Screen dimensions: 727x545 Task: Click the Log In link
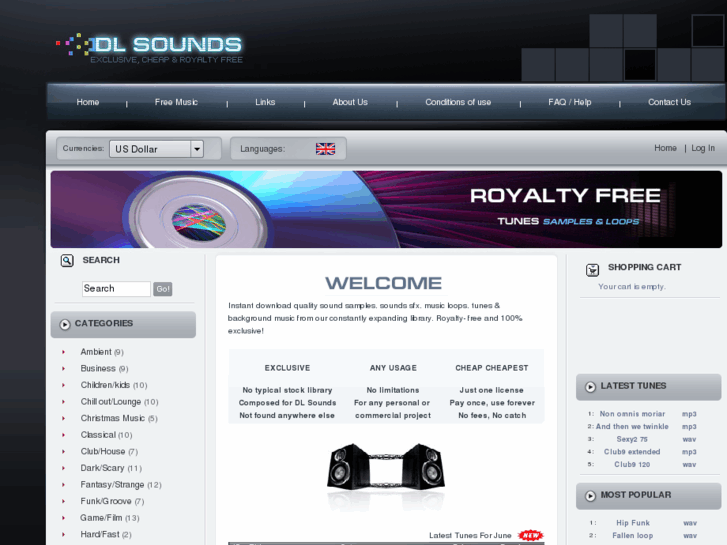pyautogui.click(x=703, y=148)
